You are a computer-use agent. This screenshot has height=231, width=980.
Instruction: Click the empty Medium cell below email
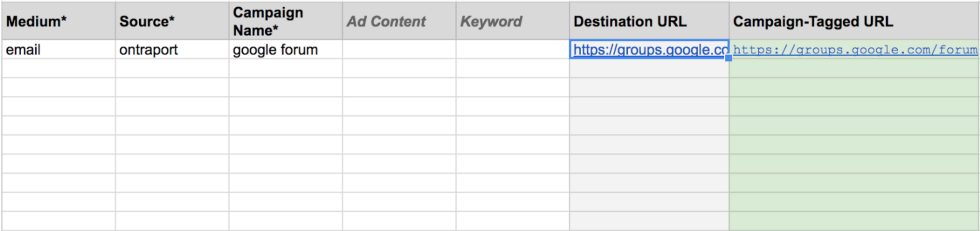coord(58,68)
